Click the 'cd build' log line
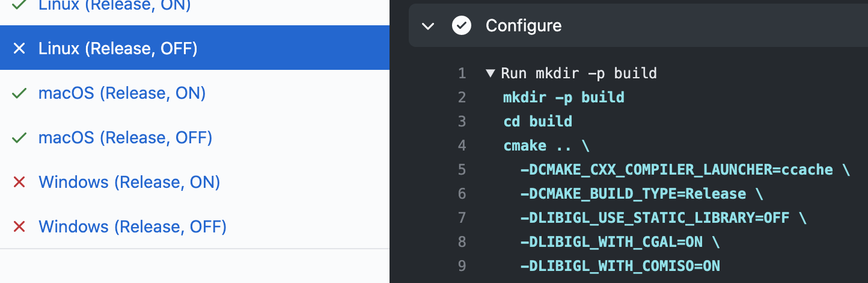This screenshot has width=868, height=283. 537,122
